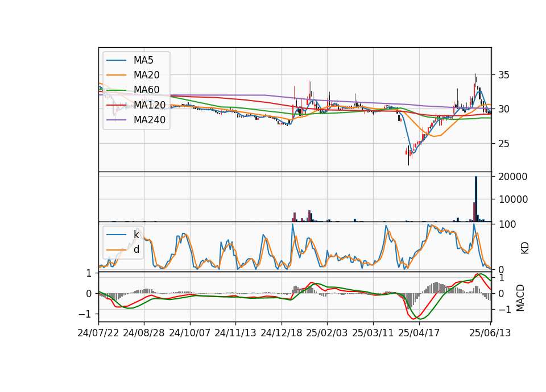Image resolution: width=546 pixels, height=392 pixels.
Task: Click the 25/02/03 date axis label
Action: click(327, 333)
